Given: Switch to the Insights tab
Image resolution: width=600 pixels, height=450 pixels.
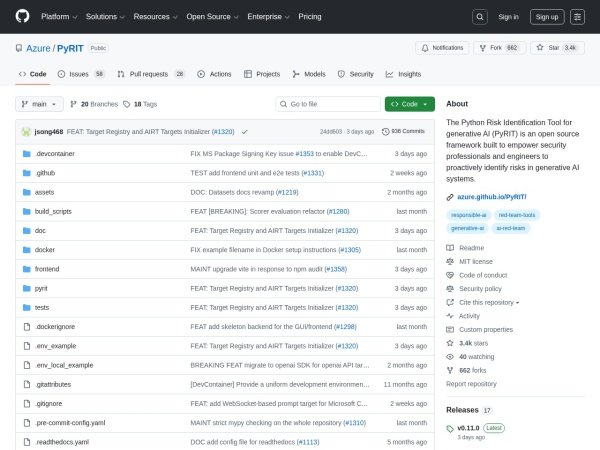Looking at the screenshot, I should click(403, 74).
